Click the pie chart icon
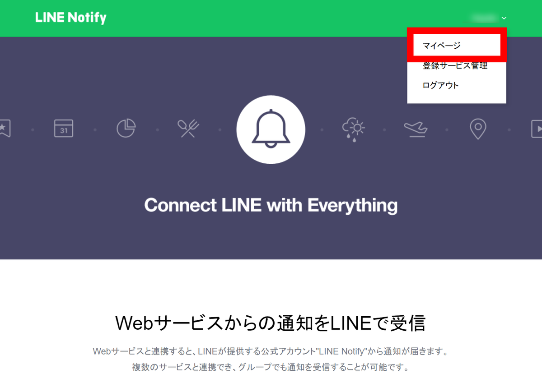Screen dimensions: 542x392 (126, 129)
